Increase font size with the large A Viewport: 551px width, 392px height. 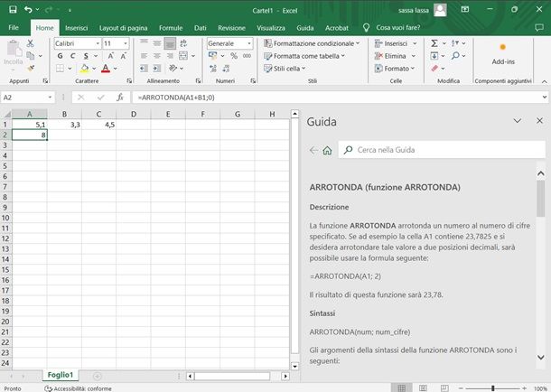pyautogui.click(x=111, y=56)
